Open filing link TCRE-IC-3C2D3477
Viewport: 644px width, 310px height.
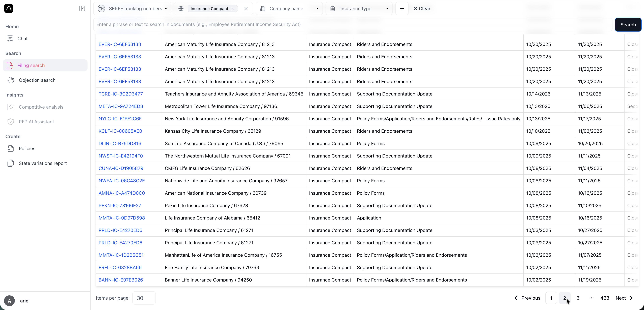[x=121, y=94]
